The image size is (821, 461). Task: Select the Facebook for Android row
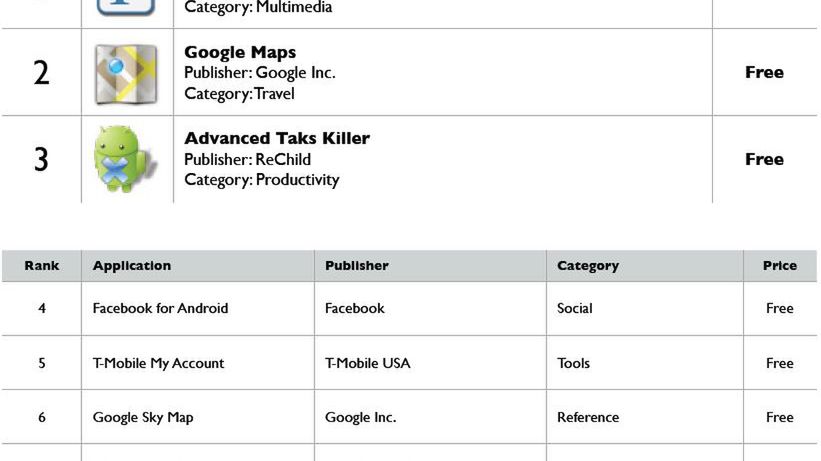[160, 308]
